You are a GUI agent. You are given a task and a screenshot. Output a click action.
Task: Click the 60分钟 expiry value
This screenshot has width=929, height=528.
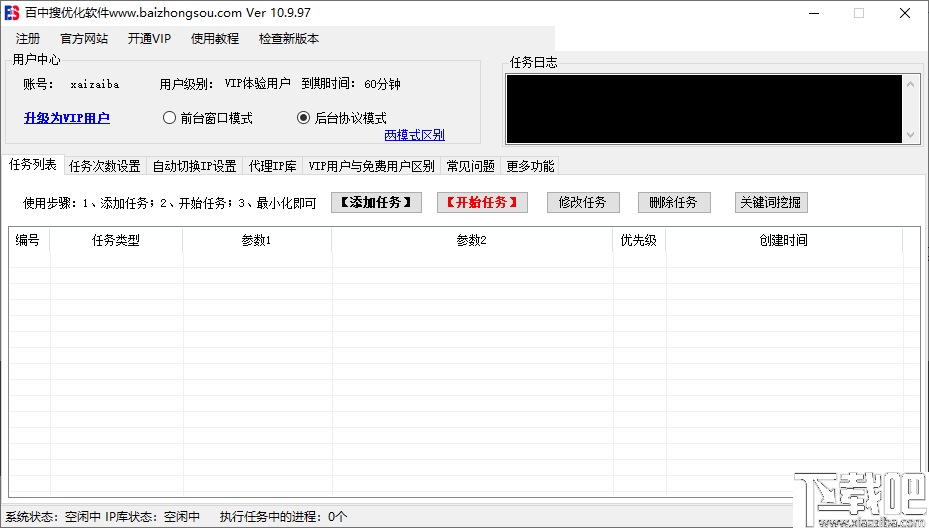point(382,84)
